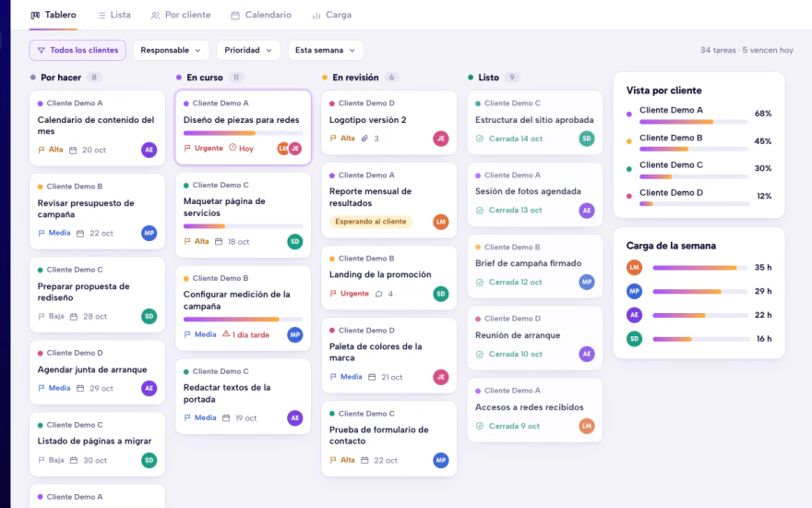
Task: Switch to the Por cliente tab
Action: tap(181, 15)
